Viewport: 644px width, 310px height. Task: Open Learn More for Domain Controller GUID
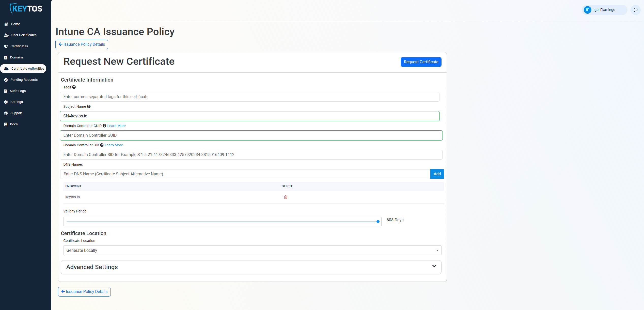[x=116, y=126]
